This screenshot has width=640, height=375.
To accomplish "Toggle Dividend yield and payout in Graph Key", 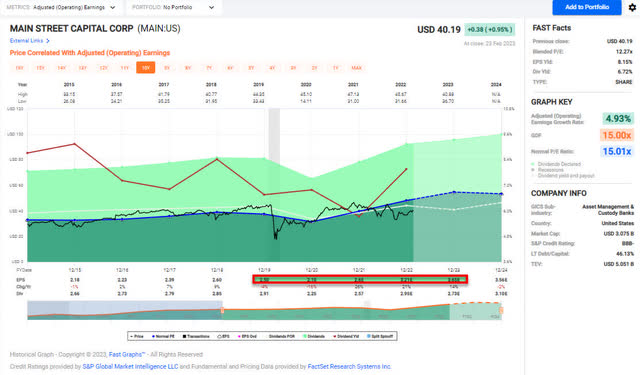I will tap(563, 175).
